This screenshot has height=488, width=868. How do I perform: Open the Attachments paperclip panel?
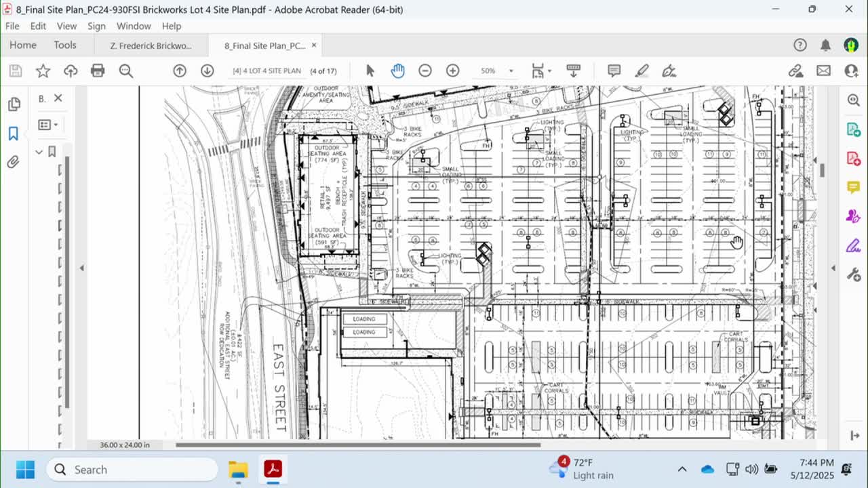(x=13, y=163)
